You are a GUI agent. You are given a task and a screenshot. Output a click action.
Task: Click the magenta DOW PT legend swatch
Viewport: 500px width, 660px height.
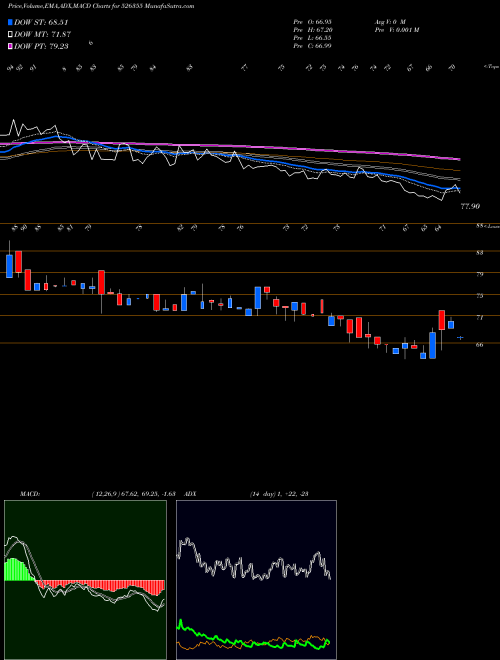tap(10, 46)
